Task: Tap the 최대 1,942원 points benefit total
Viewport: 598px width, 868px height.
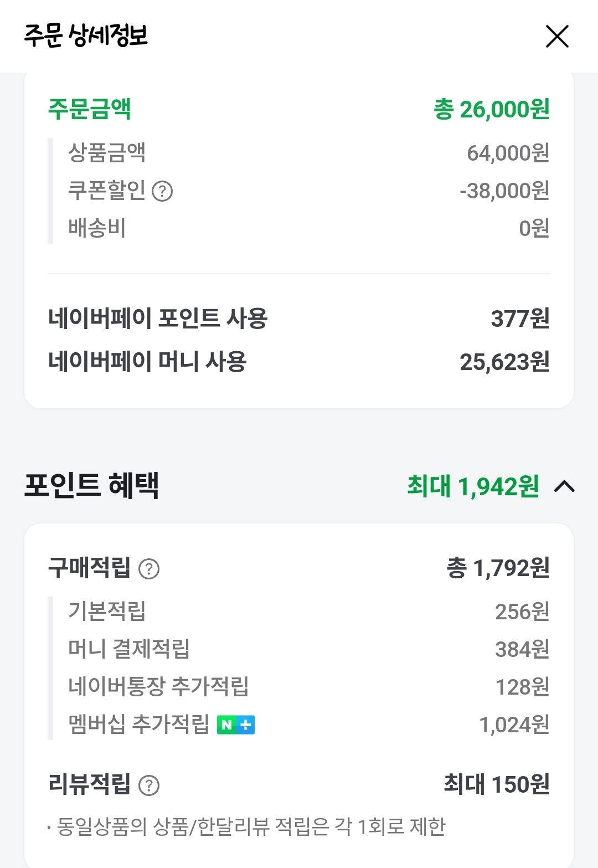Action: (x=473, y=486)
